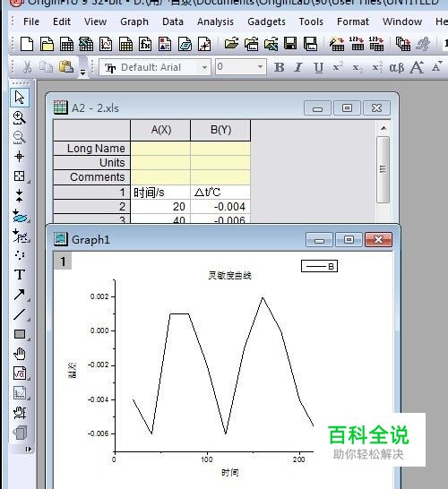The width and height of the screenshot is (448, 489).
Task: Click the New Project icon
Action: pos(27,44)
